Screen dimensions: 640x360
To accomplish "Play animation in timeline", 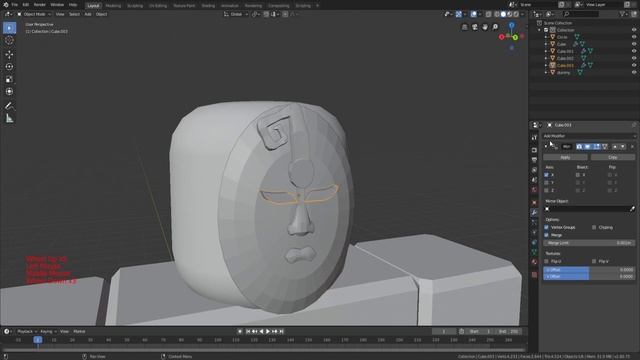I will point(268,331).
